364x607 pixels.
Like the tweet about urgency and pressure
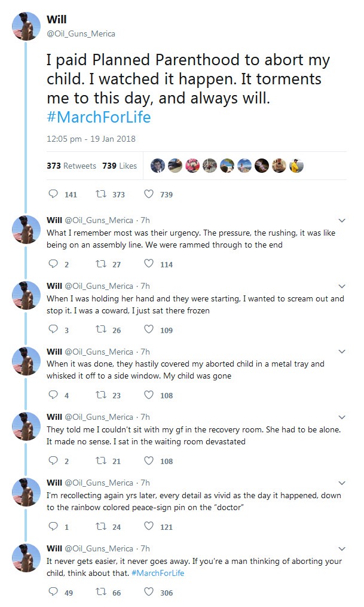pos(149,264)
